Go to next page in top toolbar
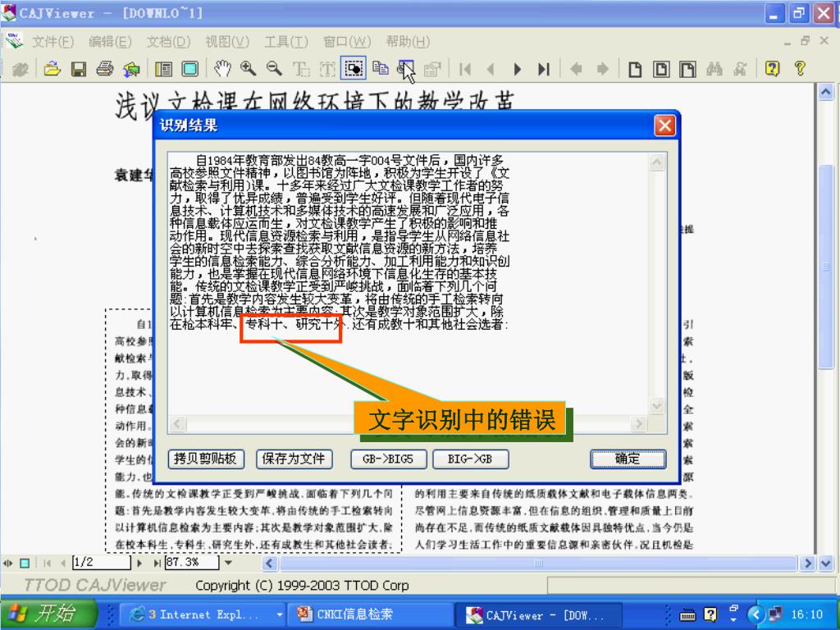 [517, 69]
